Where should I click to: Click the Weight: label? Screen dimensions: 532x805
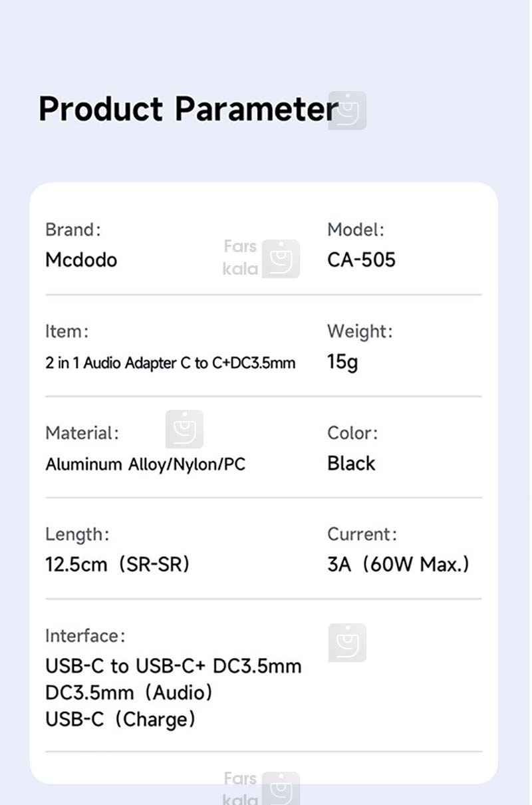tap(360, 331)
